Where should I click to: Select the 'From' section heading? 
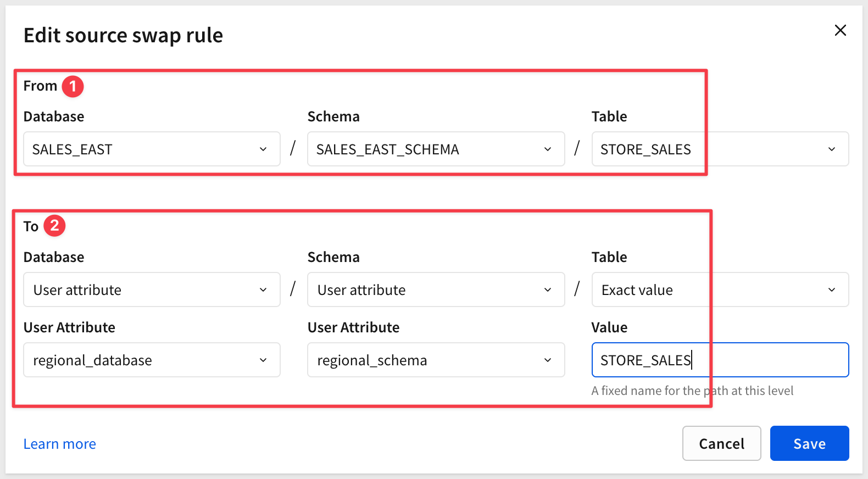(40, 86)
